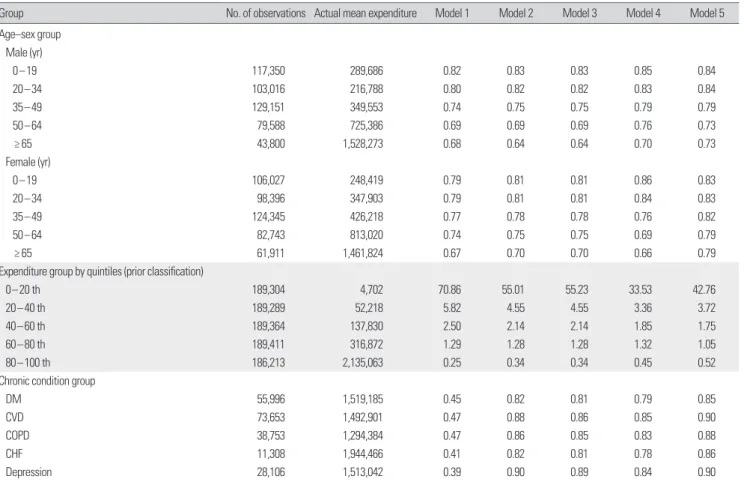Click the observations value 129,151
This screenshot has width=744, height=482.
click(x=269, y=108)
